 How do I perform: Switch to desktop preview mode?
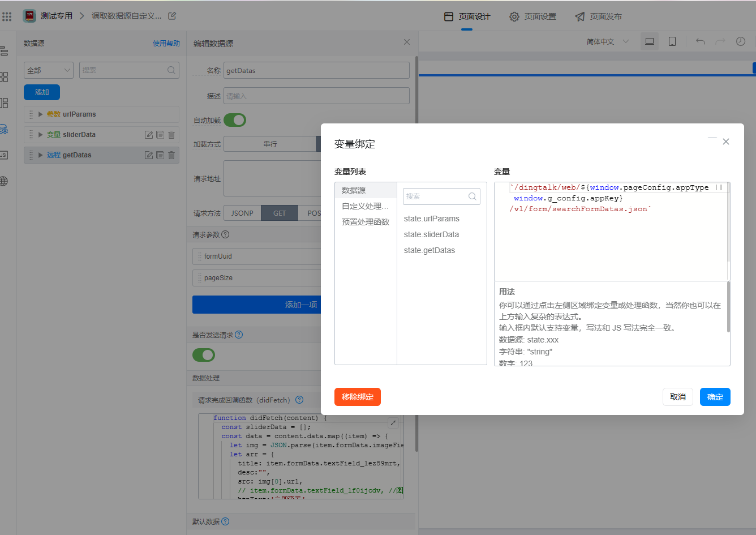coord(650,41)
